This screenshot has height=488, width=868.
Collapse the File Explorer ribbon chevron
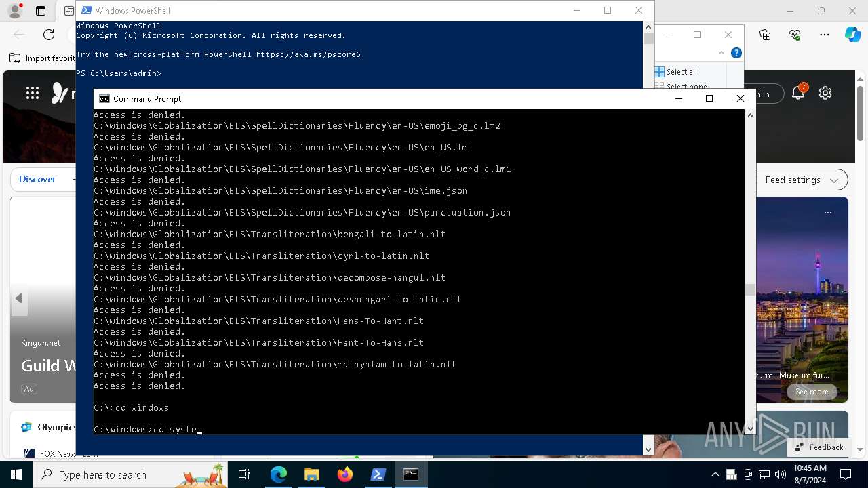[722, 53]
